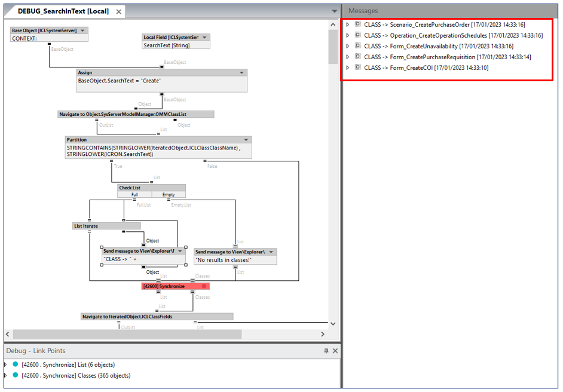Click the "CONTEXT:" row in Base Object node
Image resolution: width=563 pixels, height=392 pixels.
pos(49,38)
